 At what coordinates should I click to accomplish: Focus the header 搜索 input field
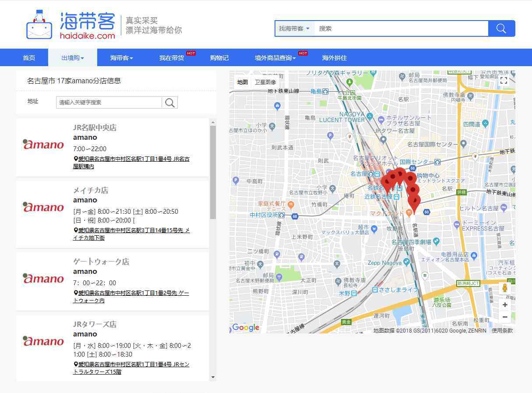(x=401, y=28)
